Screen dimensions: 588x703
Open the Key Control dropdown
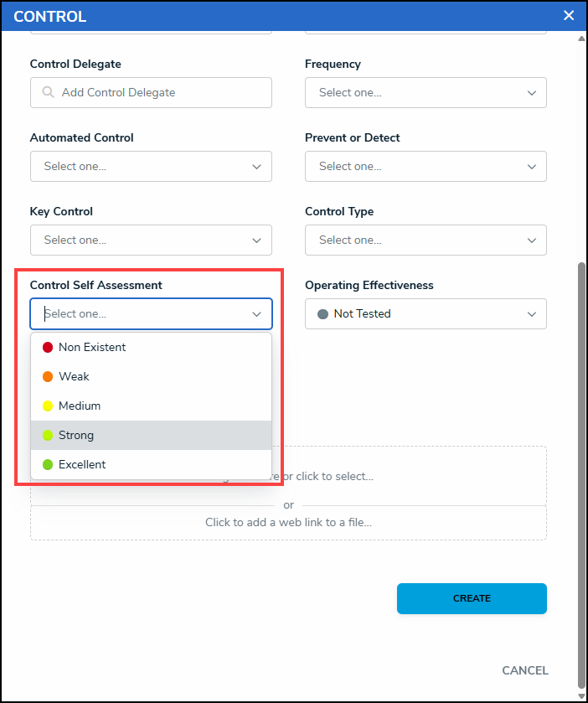click(x=151, y=240)
